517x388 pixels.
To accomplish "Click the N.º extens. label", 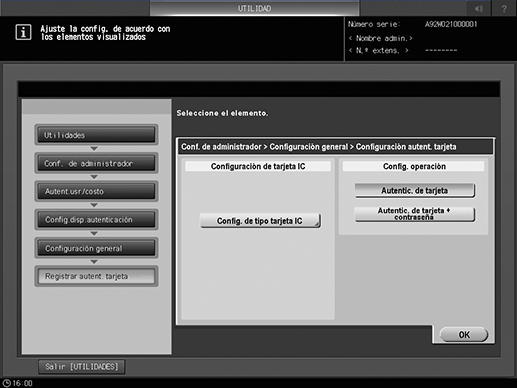I will (x=378, y=51).
